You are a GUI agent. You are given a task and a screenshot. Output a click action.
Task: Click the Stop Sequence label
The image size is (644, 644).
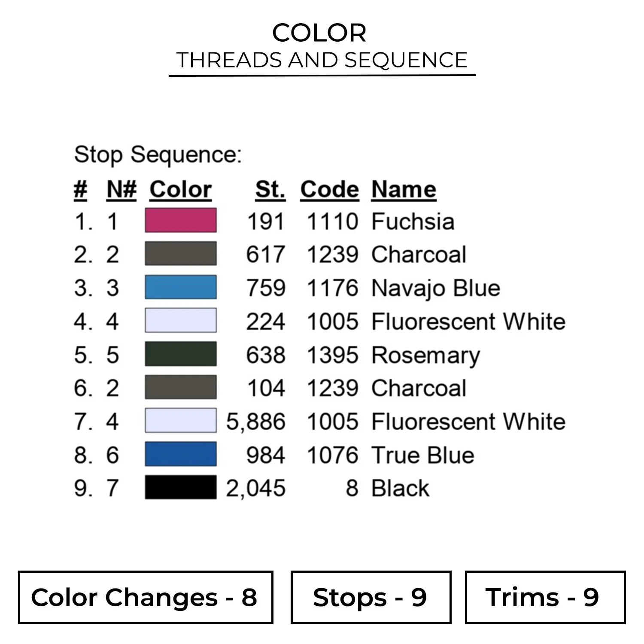point(158,155)
